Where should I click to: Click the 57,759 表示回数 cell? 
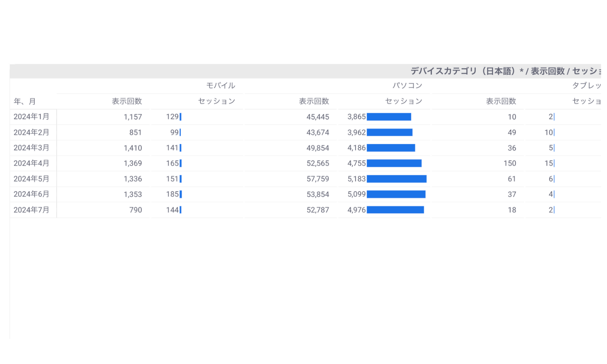coord(318,179)
